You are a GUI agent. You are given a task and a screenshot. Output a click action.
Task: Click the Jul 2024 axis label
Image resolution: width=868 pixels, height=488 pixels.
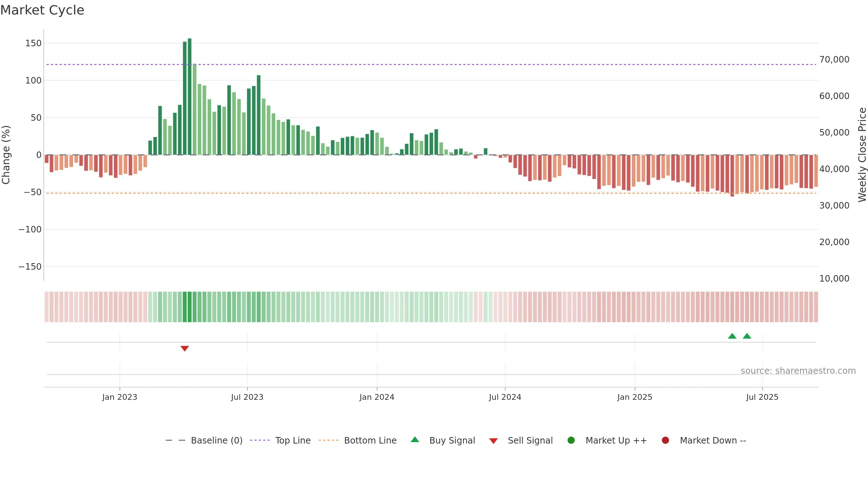[505, 397]
